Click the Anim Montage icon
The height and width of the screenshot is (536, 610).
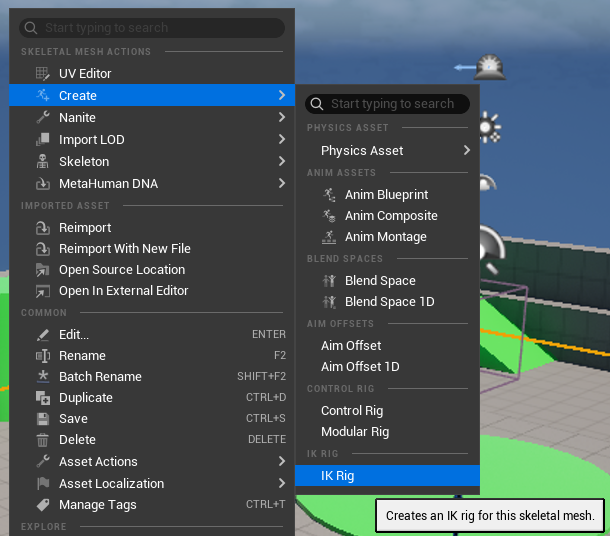[329, 236]
